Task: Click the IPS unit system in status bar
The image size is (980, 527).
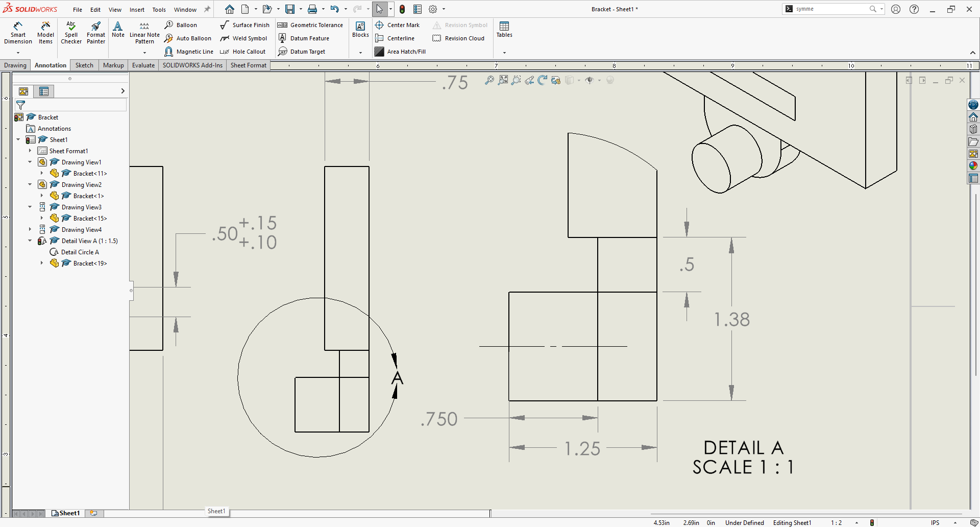Action: coord(935,522)
